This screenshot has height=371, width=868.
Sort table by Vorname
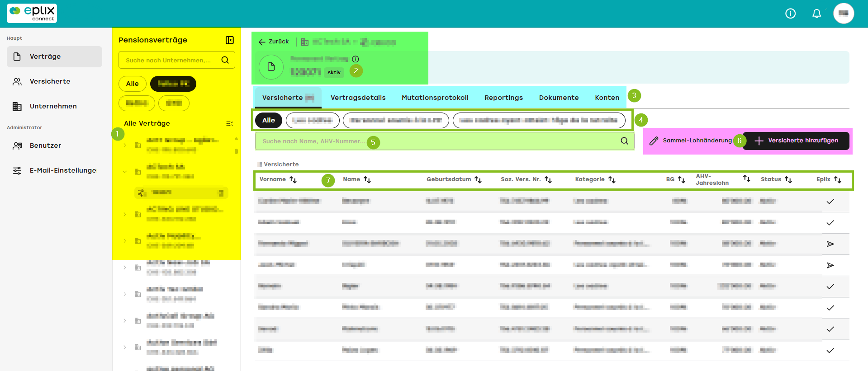tap(293, 179)
